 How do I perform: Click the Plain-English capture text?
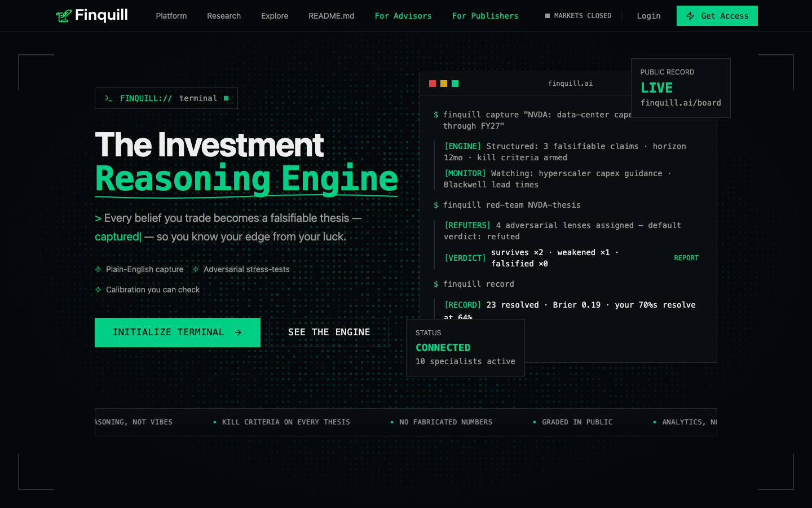coord(145,269)
